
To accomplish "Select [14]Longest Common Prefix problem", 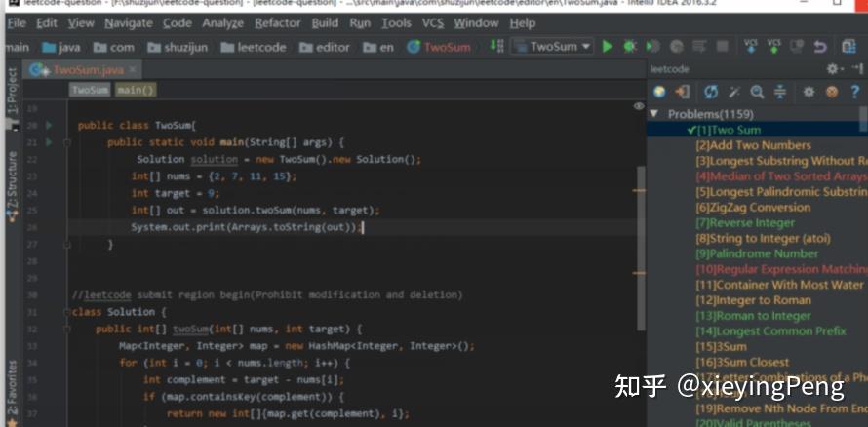I will [x=770, y=331].
